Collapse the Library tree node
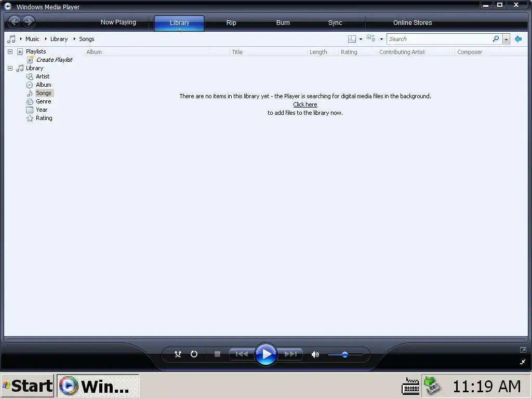Screen dimensions: 532x399 [x=10, y=68]
